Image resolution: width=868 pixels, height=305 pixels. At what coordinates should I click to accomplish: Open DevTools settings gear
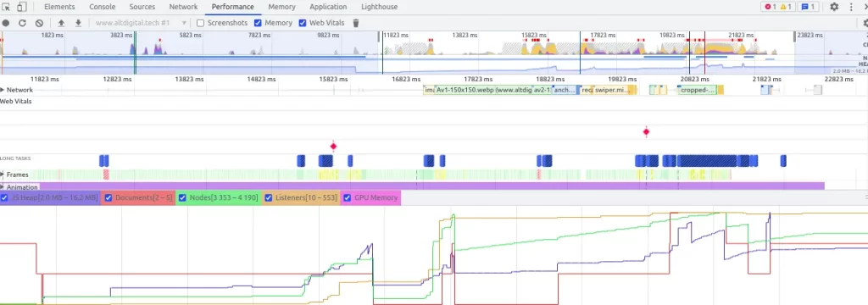tap(834, 7)
